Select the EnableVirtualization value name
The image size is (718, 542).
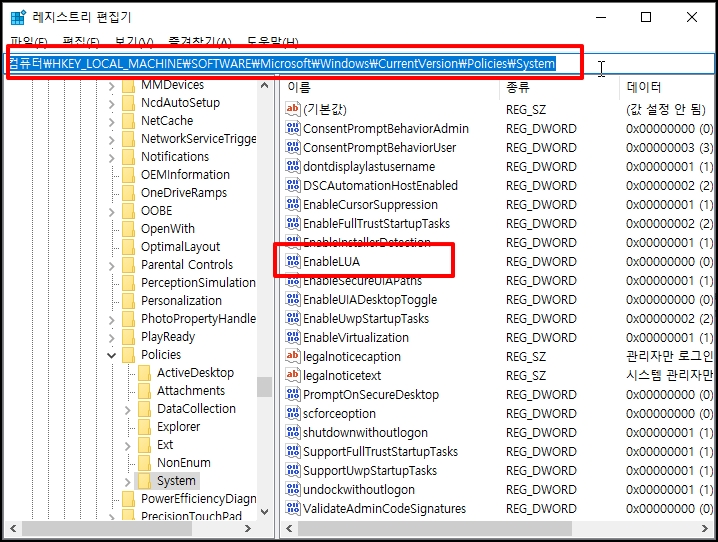coord(356,337)
